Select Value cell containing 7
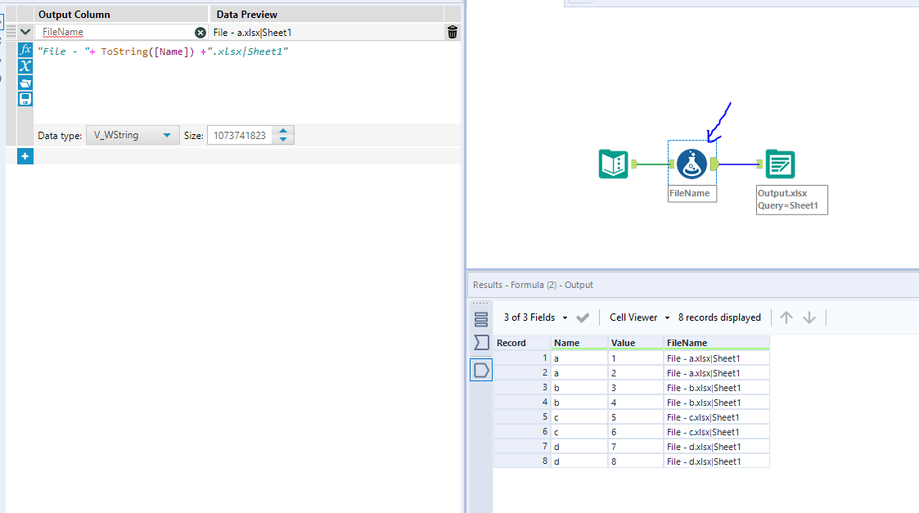Screen dimensions: 919x513 click(x=635, y=447)
